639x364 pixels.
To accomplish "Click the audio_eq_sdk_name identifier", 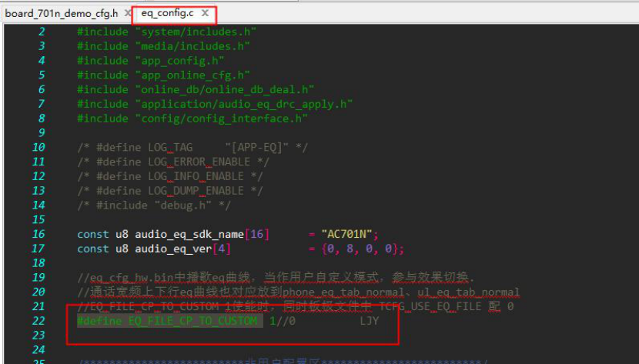I will click(189, 234).
